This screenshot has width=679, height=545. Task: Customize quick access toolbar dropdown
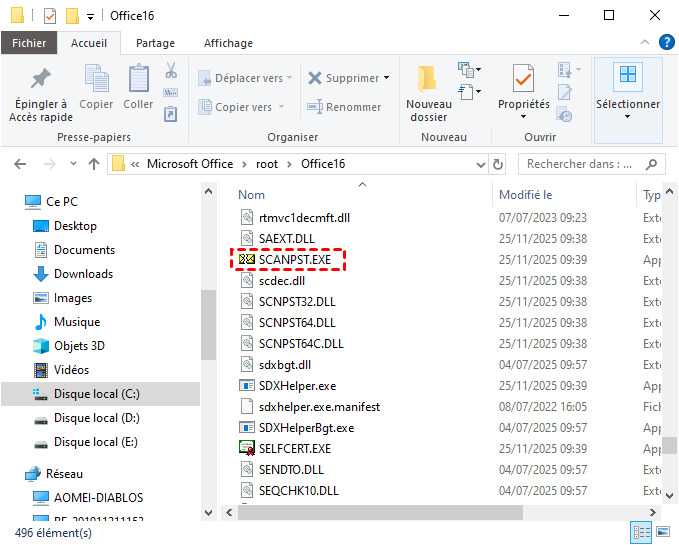(x=90, y=17)
